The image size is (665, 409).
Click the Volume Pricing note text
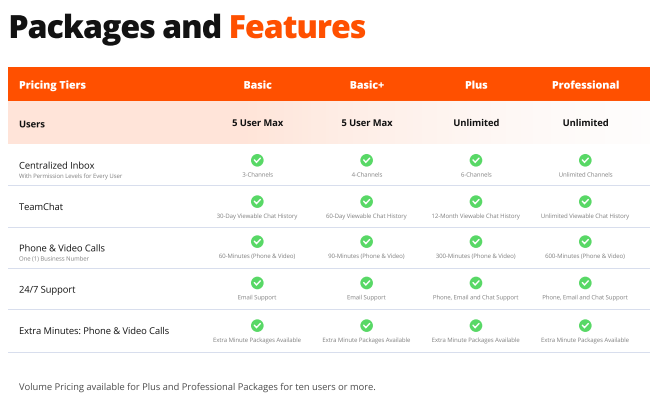[197, 387]
